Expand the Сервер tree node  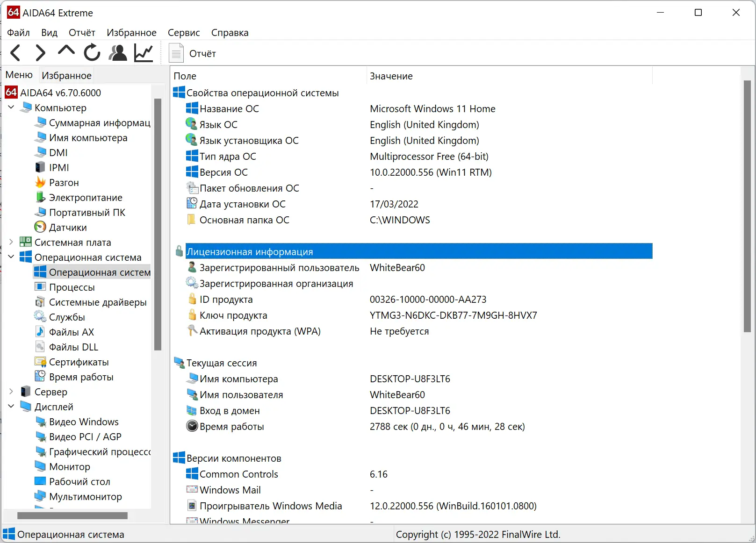10,392
